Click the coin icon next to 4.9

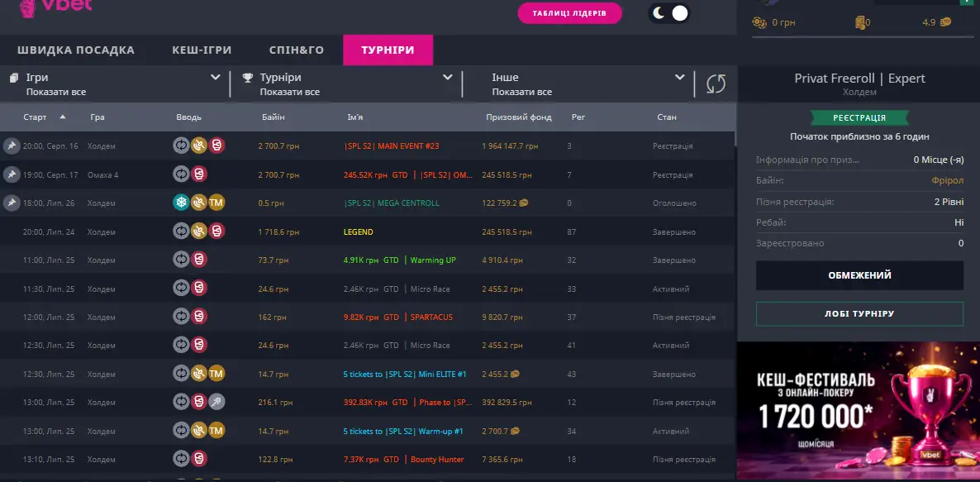click(945, 22)
